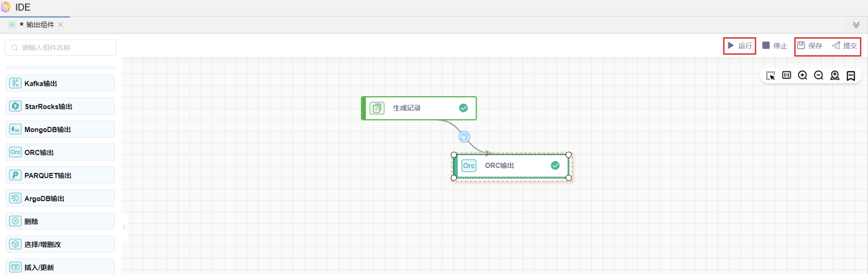
Task: Click the copy icon on the connector line
Action: (x=464, y=137)
